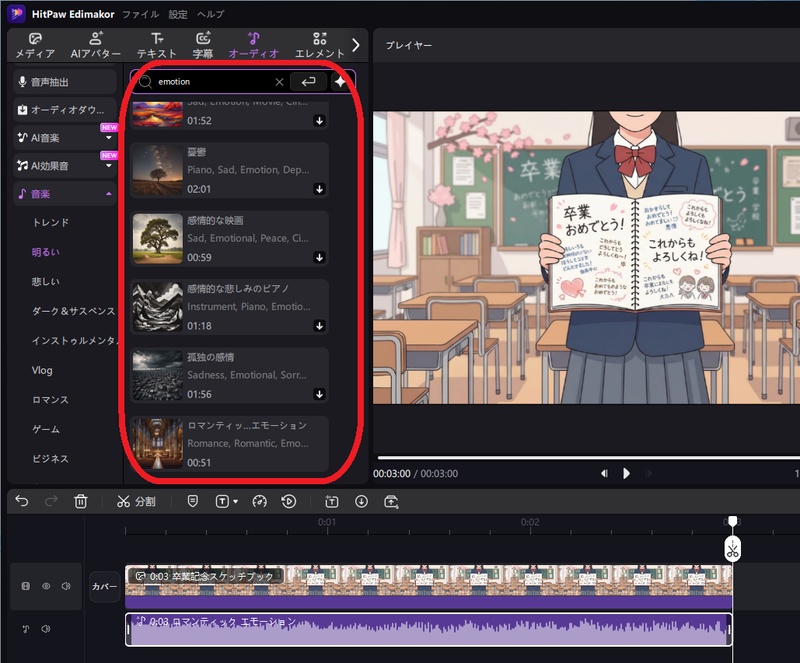Click the sparkle AI icon beside search bar
The image size is (800, 663).
[342, 82]
